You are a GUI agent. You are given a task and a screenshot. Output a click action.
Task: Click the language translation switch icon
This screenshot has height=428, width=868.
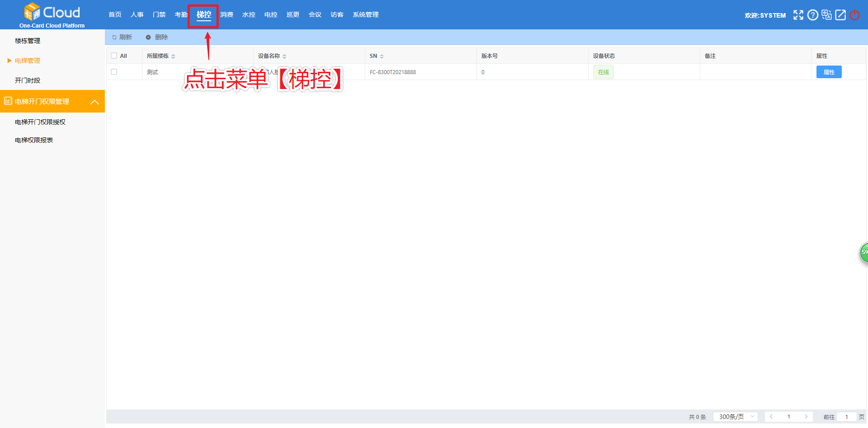pyautogui.click(x=826, y=15)
